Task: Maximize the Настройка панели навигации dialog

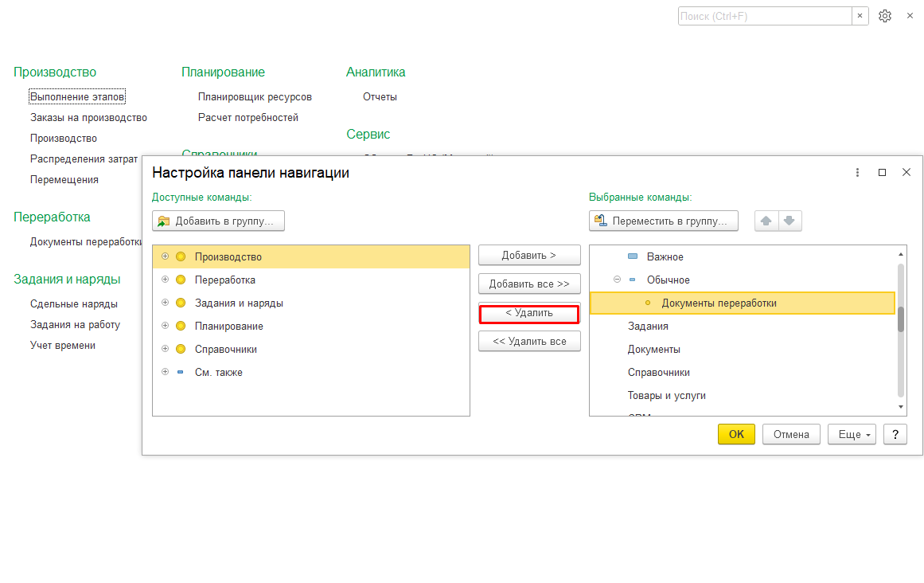Action: 882,172
